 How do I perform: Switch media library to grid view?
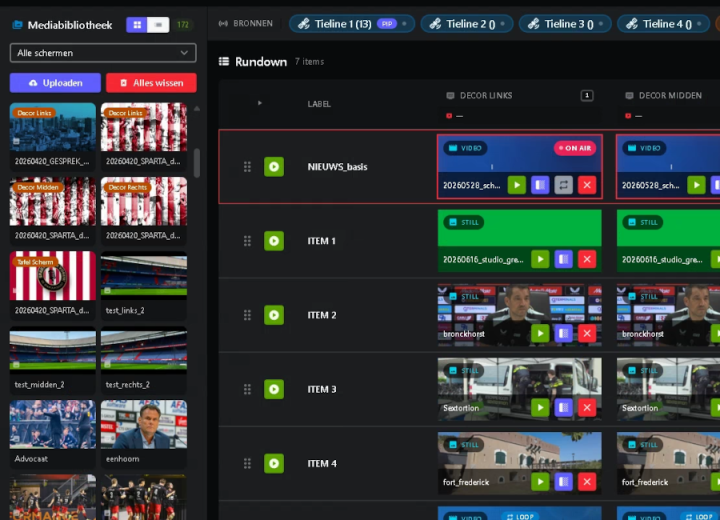[137, 25]
